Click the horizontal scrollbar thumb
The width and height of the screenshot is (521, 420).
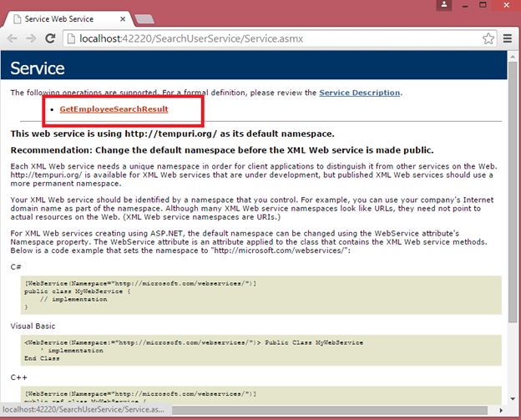point(330,410)
